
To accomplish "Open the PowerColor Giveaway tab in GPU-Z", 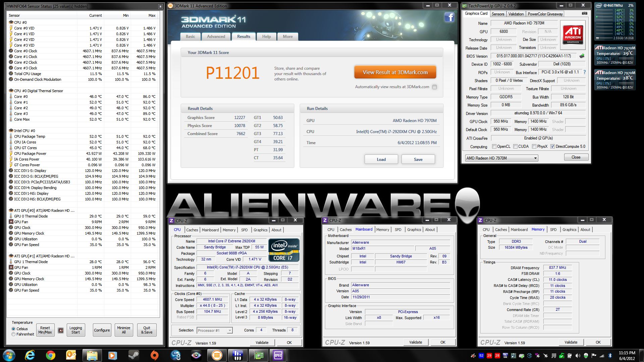I will pyautogui.click(x=545, y=14).
